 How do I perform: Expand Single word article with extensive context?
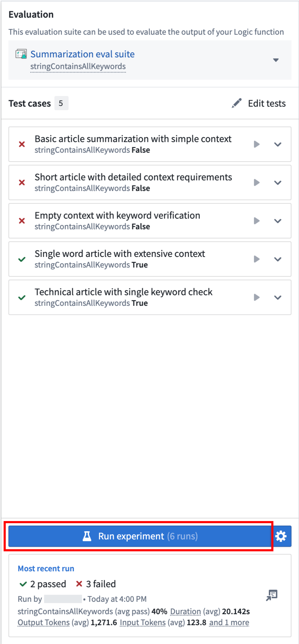pyautogui.click(x=278, y=259)
